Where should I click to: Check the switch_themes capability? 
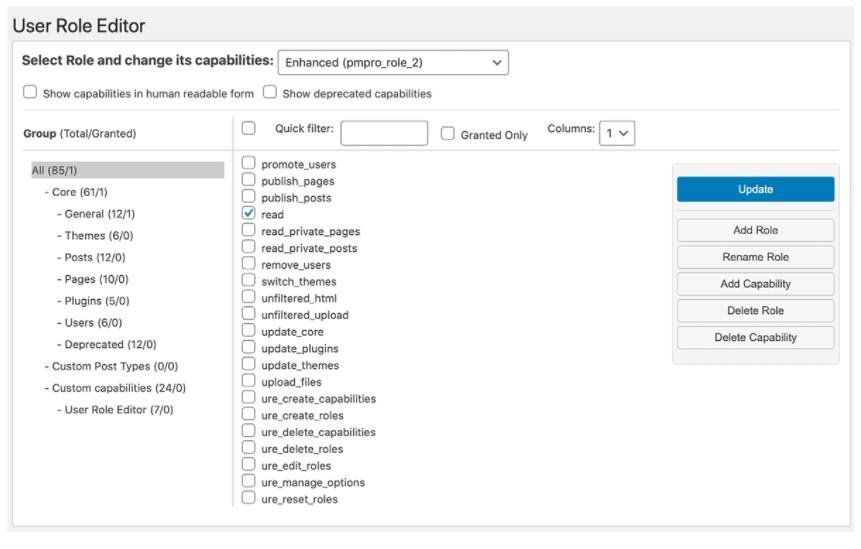click(x=249, y=280)
